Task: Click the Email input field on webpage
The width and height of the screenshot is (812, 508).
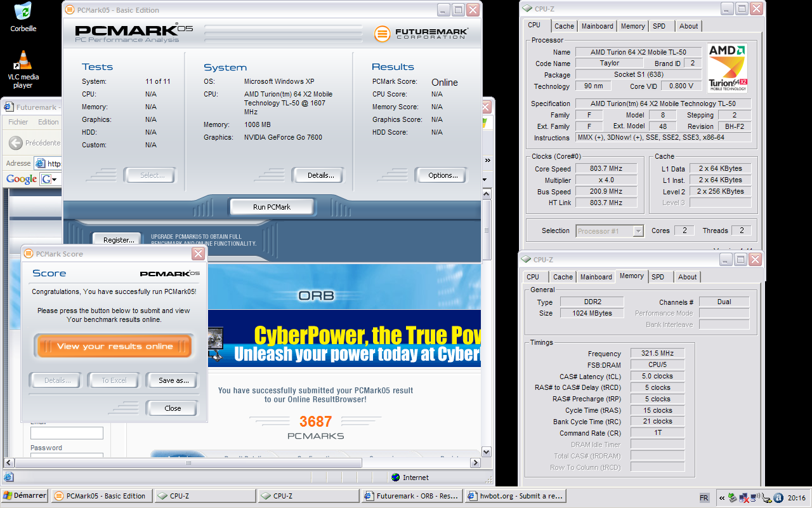Action: (67, 433)
